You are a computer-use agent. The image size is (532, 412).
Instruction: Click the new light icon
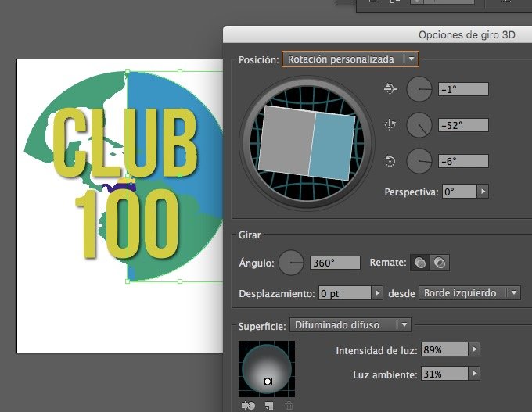coord(268,405)
